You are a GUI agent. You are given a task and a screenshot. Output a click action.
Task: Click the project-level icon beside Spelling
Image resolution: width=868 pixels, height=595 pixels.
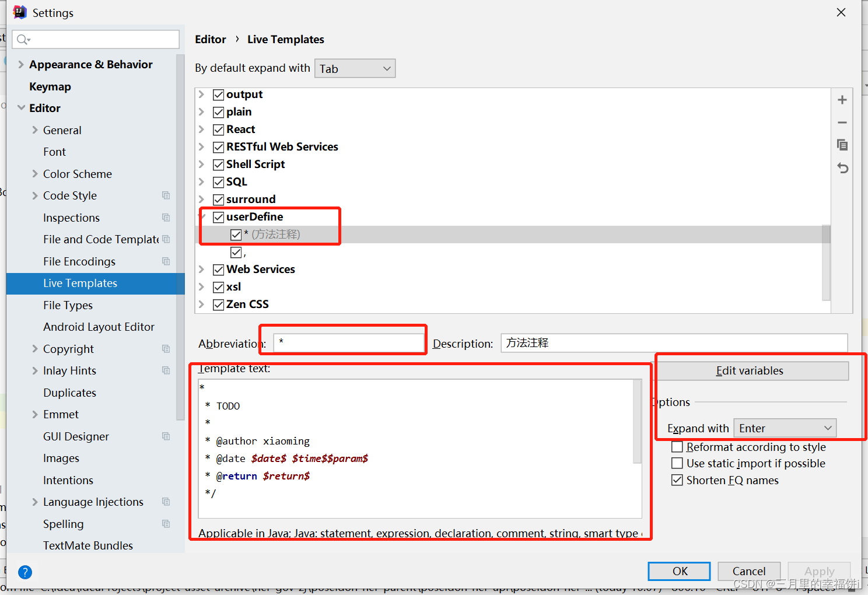pos(166,524)
